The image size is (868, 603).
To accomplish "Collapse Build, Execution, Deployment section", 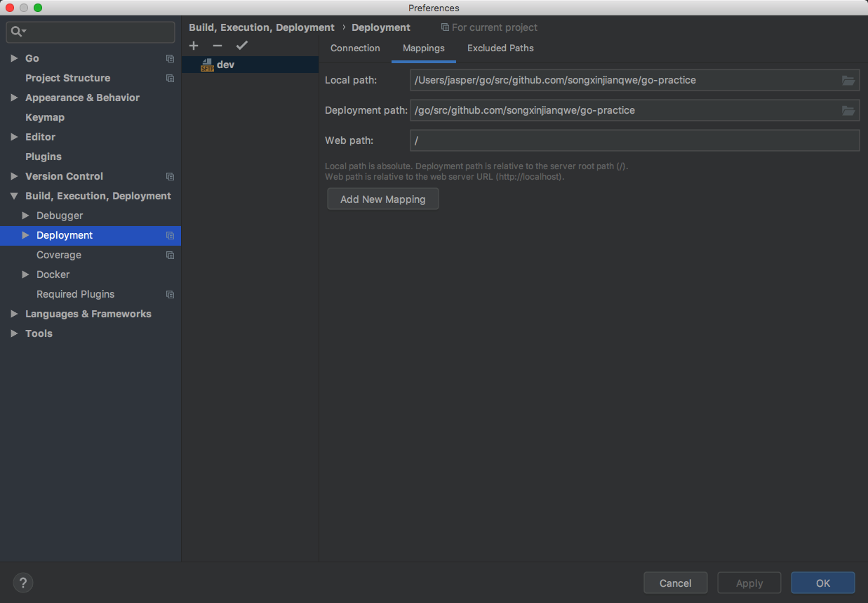I will click(x=14, y=196).
